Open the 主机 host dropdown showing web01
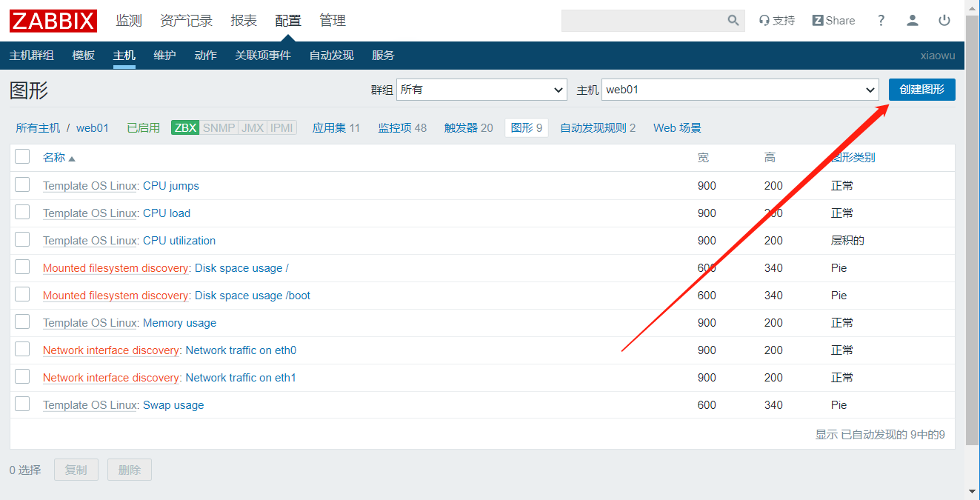This screenshot has width=980, height=500. coord(739,90)
